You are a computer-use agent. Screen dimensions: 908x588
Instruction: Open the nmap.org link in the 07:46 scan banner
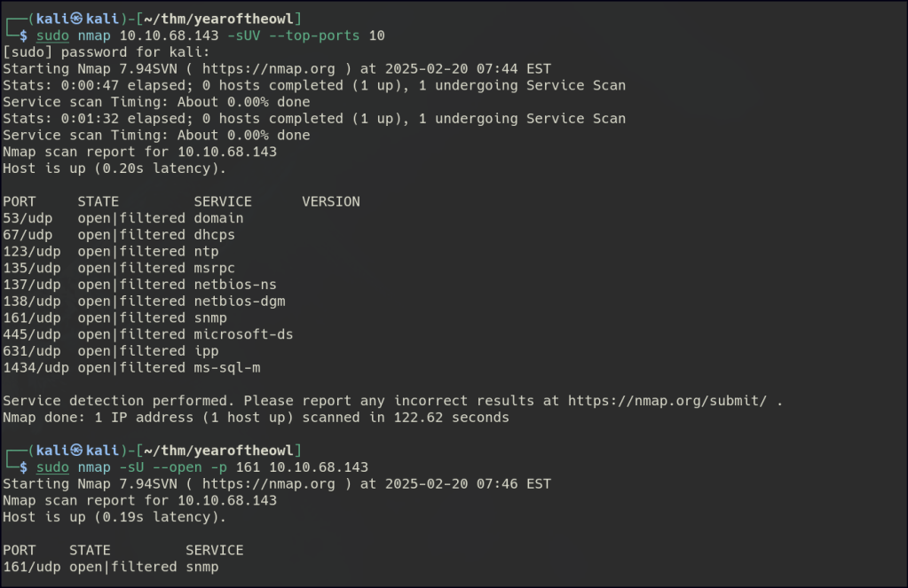point(269,483)
